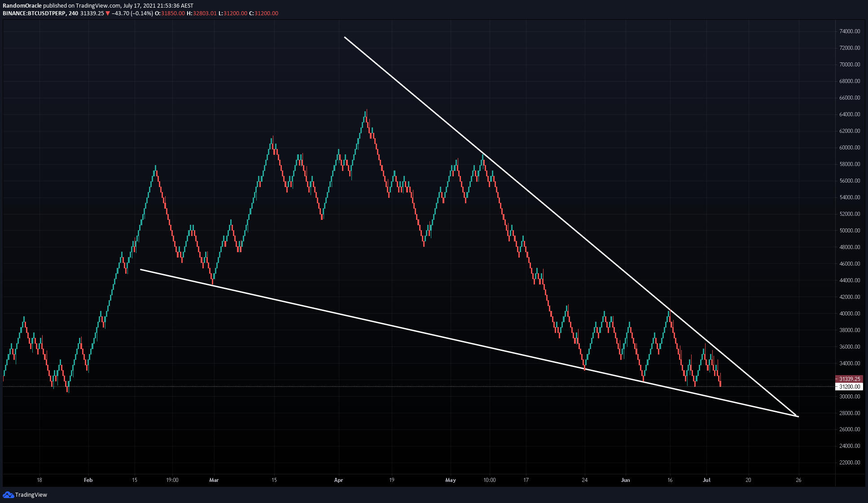868x503 pixels.
Task: Click the 50000.00 price axis value
Action: tap(850, 231)
